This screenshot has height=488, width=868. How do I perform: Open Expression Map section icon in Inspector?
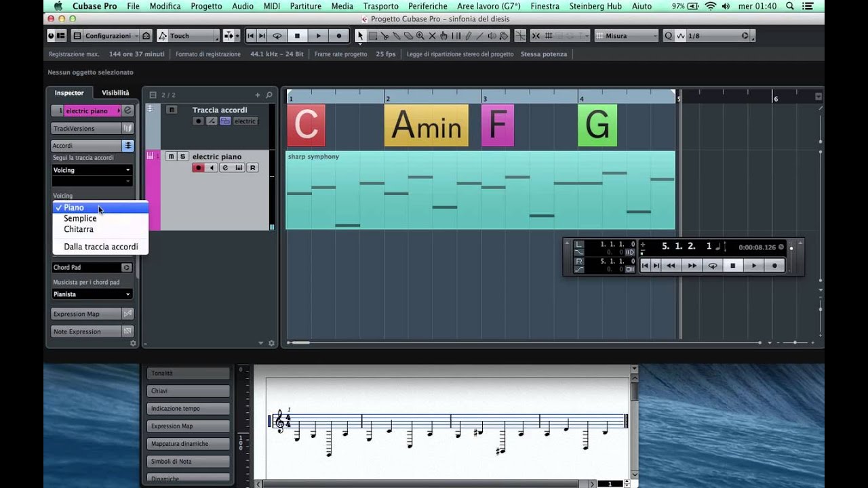tap(127, 314)
